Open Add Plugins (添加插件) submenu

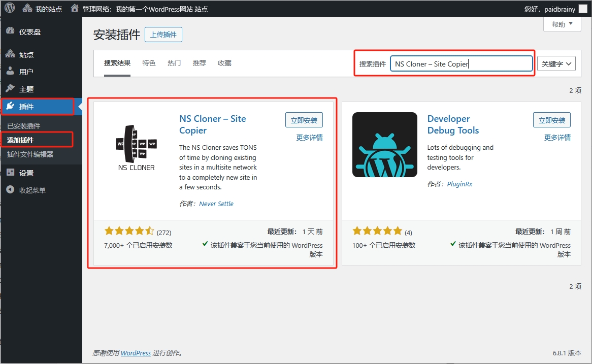pyautogui.click(x=20, y=140)
